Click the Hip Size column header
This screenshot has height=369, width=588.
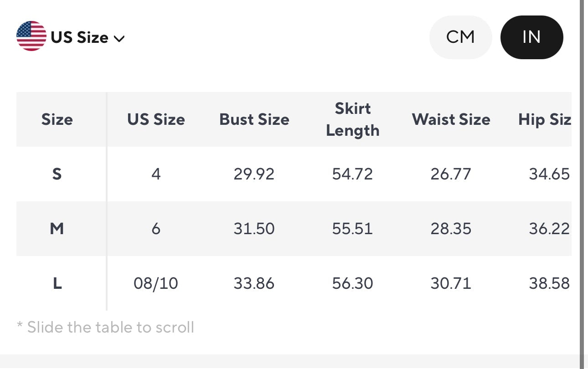coord(546,119)
